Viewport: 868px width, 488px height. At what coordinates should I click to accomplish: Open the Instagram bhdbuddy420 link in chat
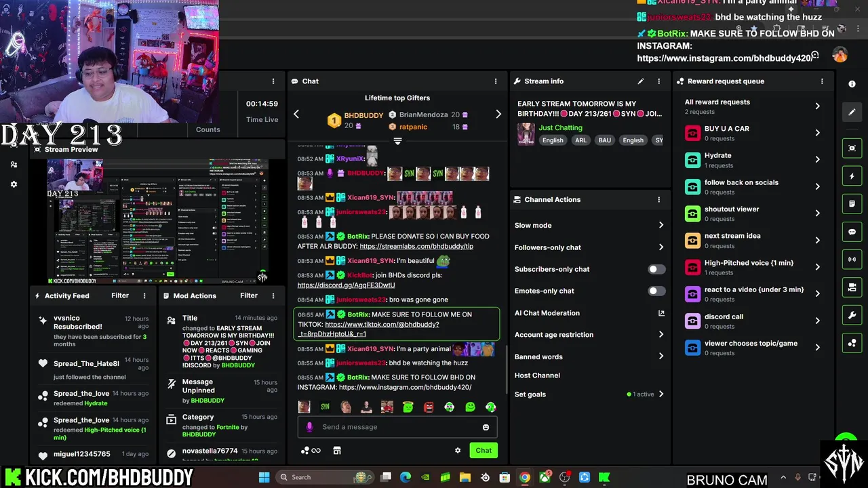click(405, 387)
